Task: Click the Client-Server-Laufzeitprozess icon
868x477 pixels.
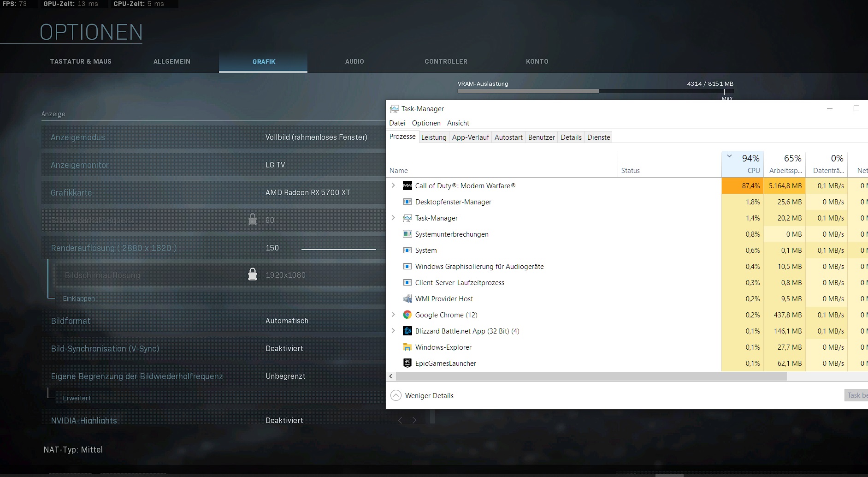Action: [407, 282]
